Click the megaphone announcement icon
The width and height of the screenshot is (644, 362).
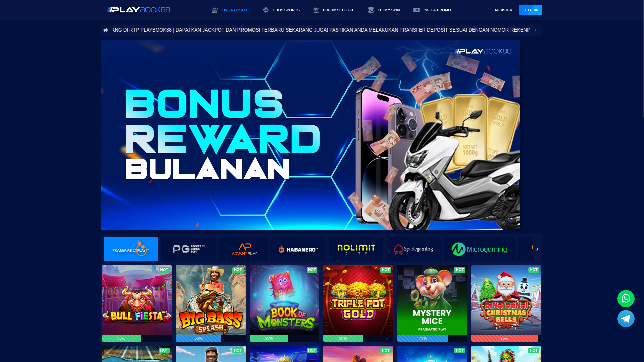click(106, 30)
